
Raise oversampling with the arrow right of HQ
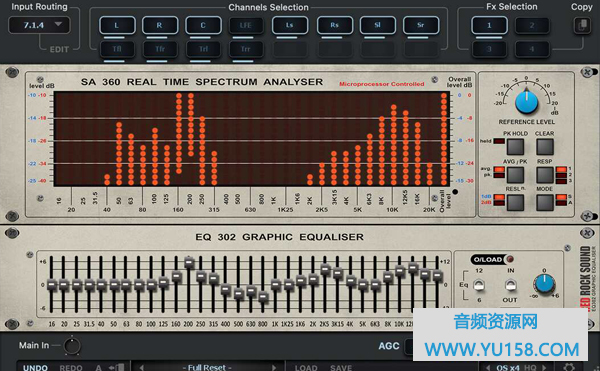(544, 368)
